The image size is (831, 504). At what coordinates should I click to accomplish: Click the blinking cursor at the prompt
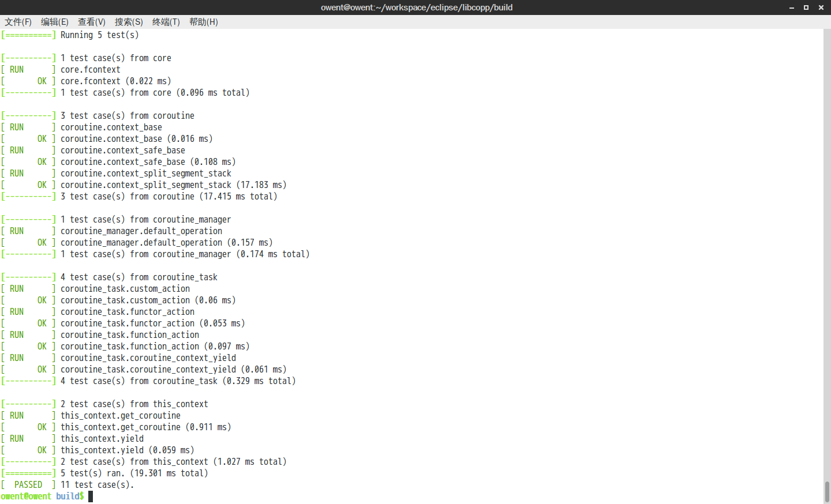[x=90, y=496]
